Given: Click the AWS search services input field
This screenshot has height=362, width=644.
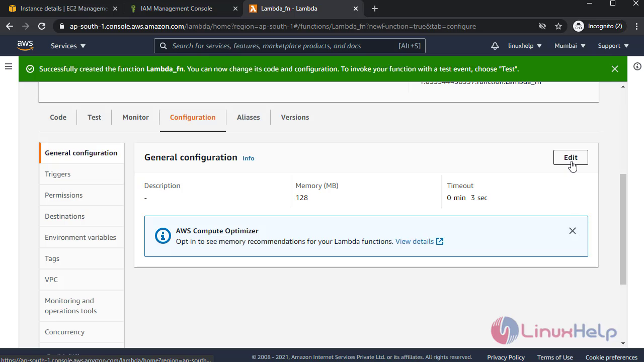Looking at the screenshot, I should click(290, 46).
